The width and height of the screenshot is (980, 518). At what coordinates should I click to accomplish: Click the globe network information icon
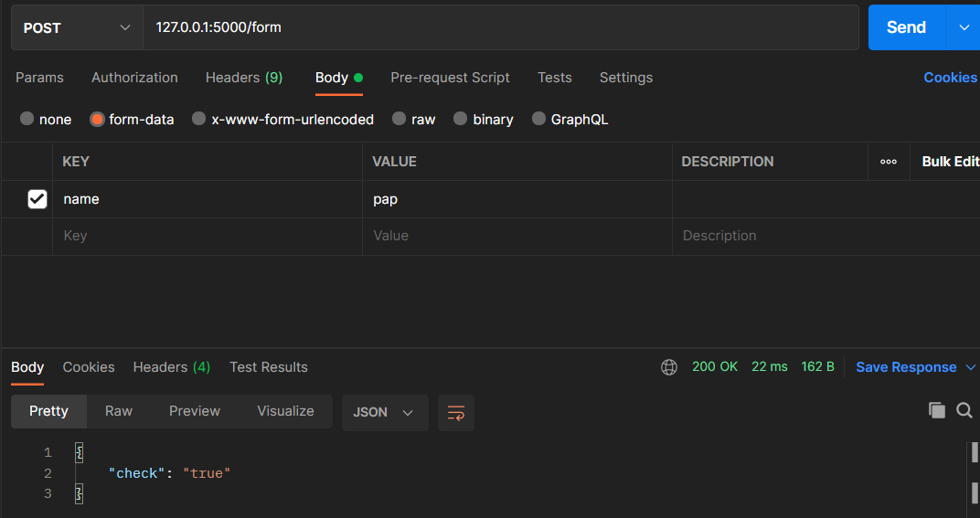click(x=669, y=367)
